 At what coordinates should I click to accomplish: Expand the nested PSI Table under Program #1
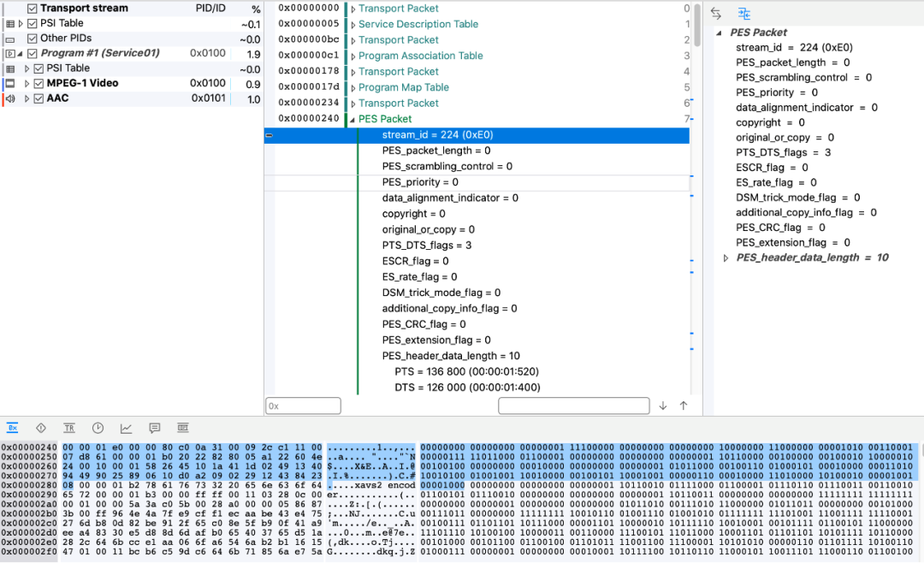(27, 69)
